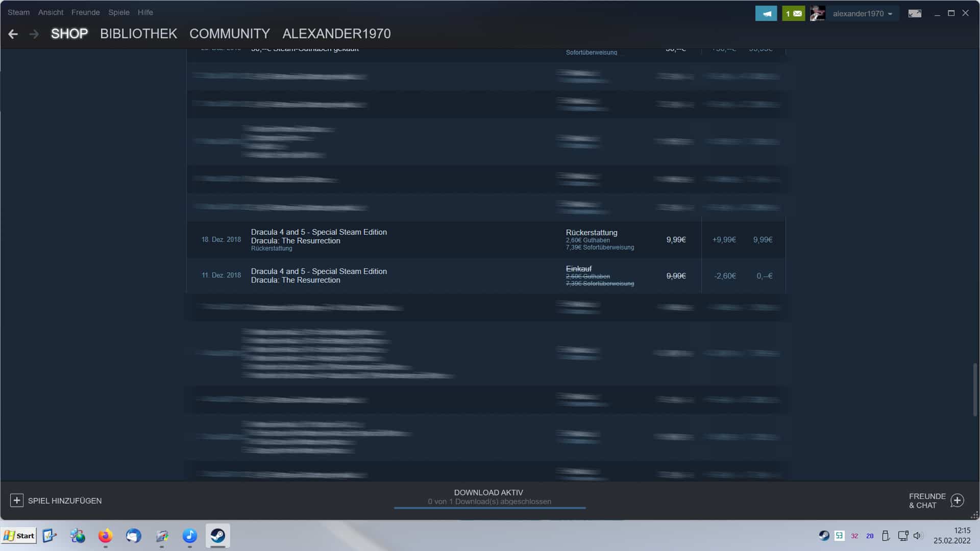The image size is (980, 551).
Task: Switch to Big Picture mode
Action: tap(915, 14)
